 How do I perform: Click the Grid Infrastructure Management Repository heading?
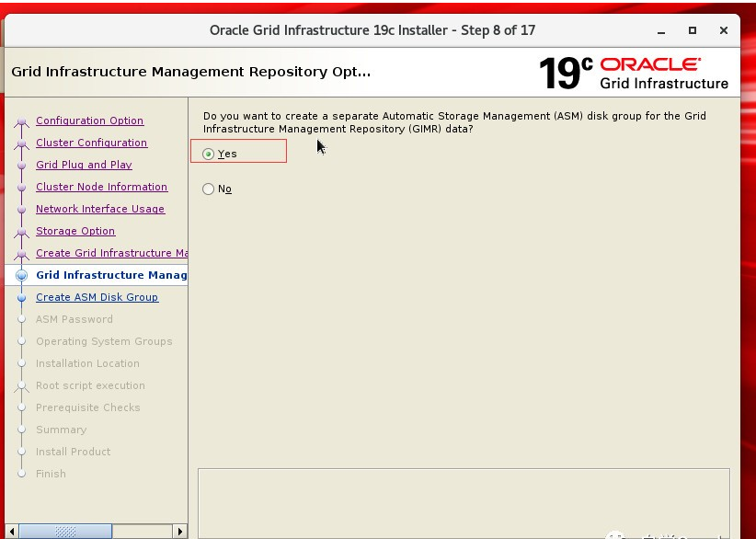[191, 72]
